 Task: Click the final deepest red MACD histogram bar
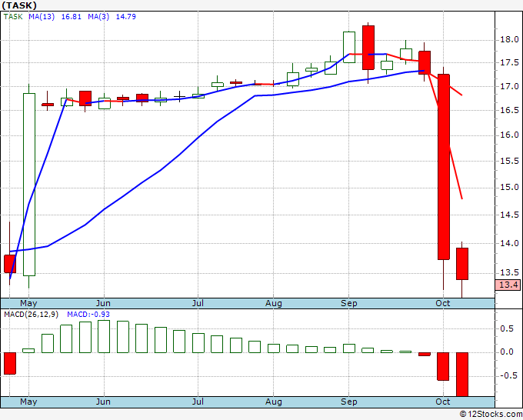[x=462, y=375]
